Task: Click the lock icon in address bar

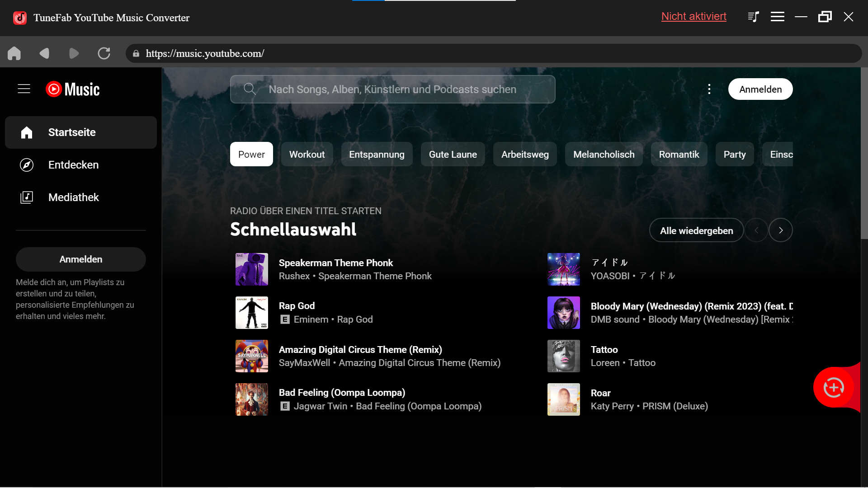Action: 136,53
